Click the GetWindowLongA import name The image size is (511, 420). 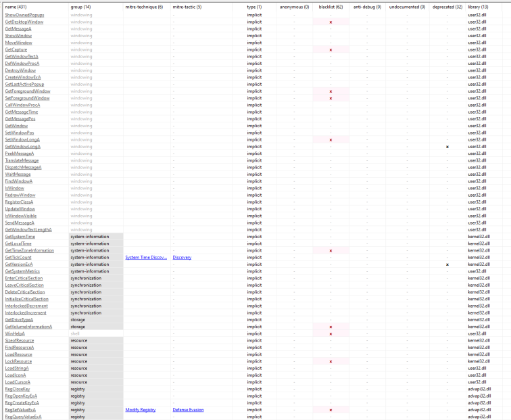(23, 146)
